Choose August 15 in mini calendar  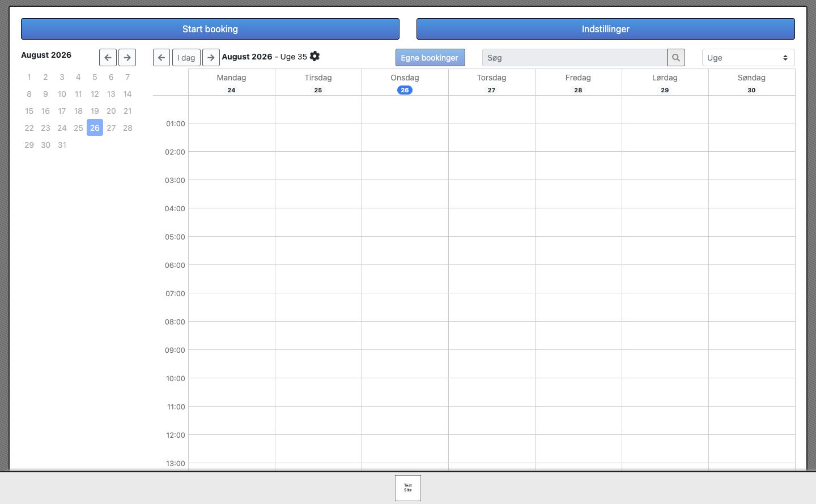29,111
